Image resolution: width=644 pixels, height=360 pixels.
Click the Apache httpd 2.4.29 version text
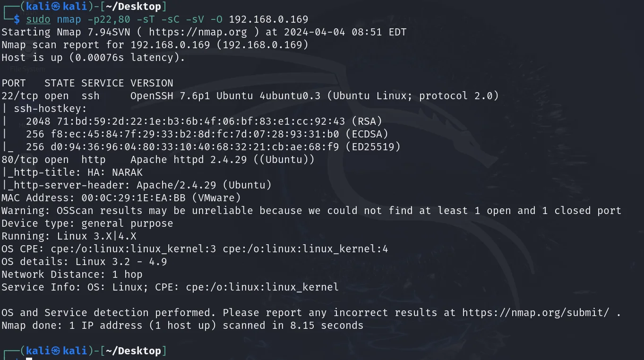[x=189, y=160]
